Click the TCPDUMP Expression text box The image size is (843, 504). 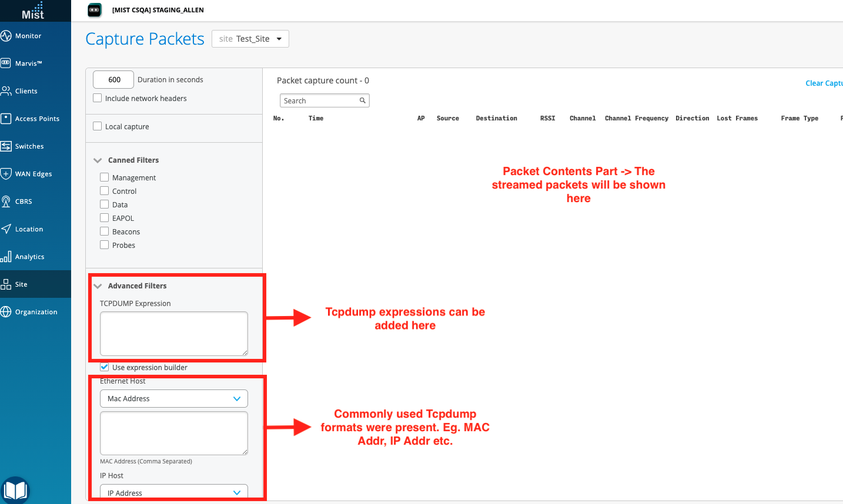pyautogui.click(x=174, y=333)
